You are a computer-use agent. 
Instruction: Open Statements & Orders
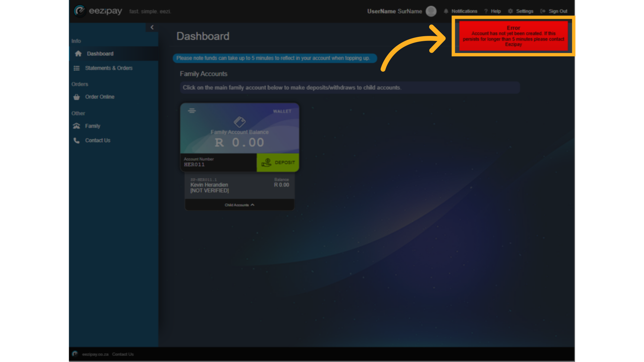(x=109, y=68)
